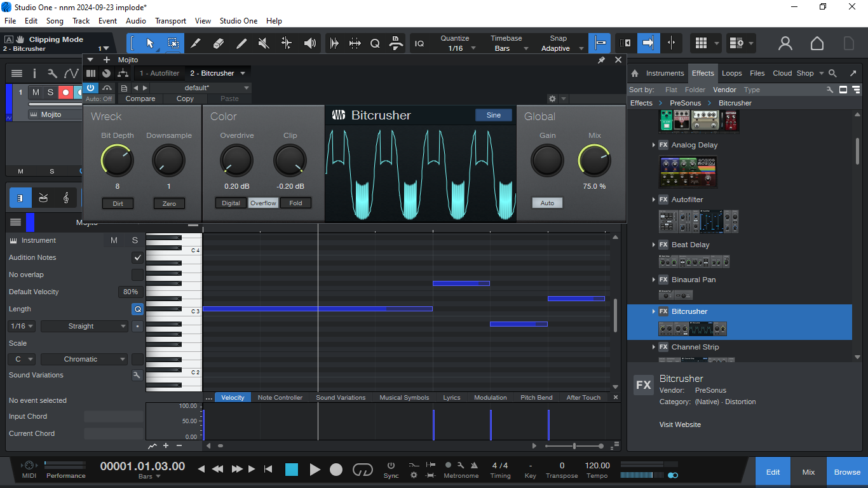
Task: Adjust the Bit Depth knob
Action: [x=117, y=161]
